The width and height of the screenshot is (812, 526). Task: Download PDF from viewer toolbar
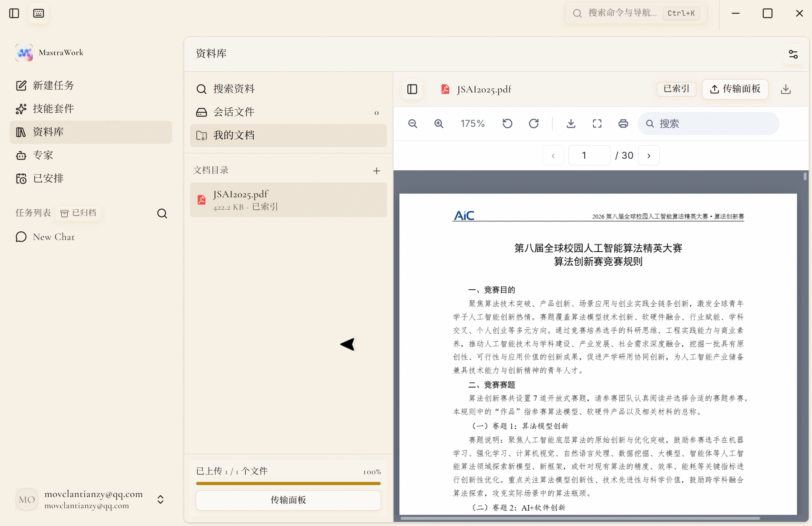click(x=571, y=124)
